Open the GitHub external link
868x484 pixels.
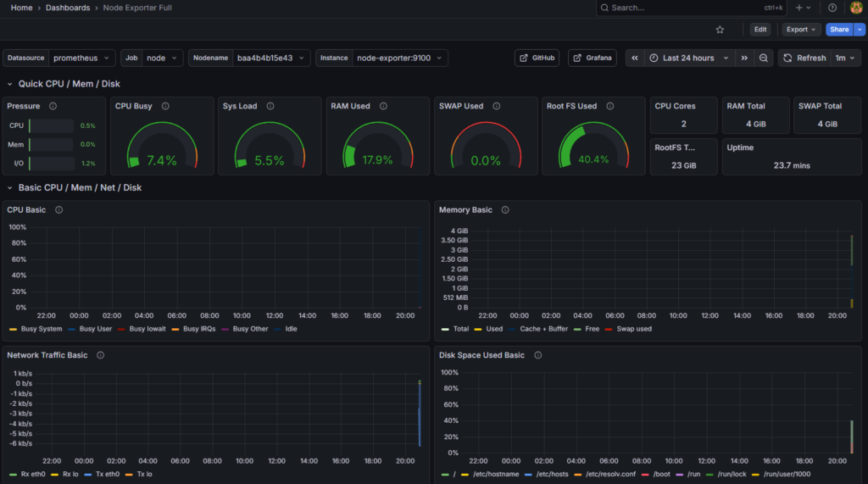click(x=537, y=58)
